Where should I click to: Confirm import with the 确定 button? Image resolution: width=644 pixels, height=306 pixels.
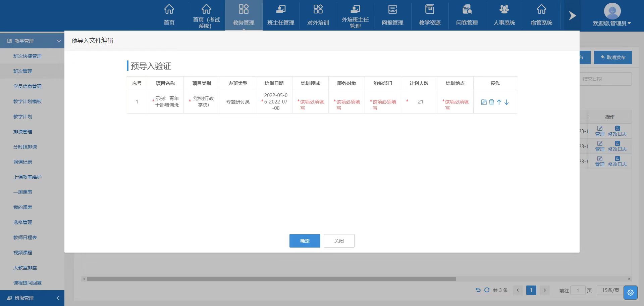coord(305,241)
